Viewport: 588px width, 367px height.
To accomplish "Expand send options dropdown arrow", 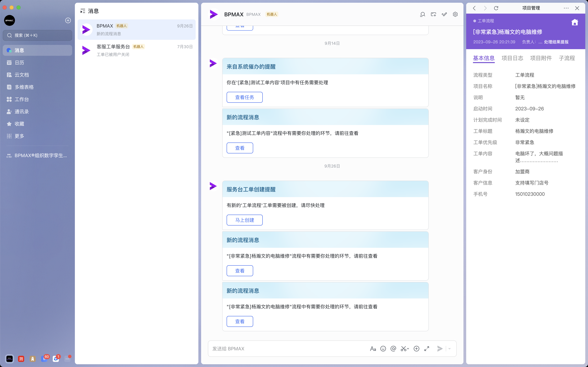I will point(449,349).
